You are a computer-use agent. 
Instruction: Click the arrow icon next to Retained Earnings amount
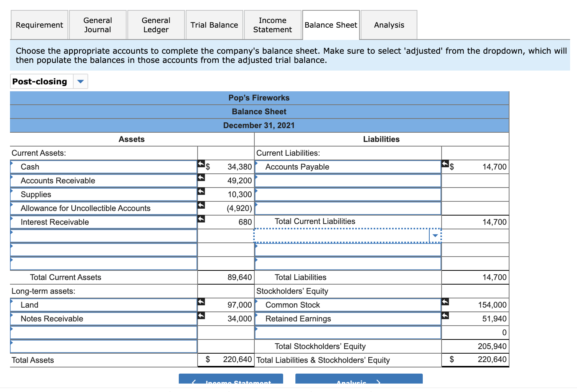tap(445, 316)
